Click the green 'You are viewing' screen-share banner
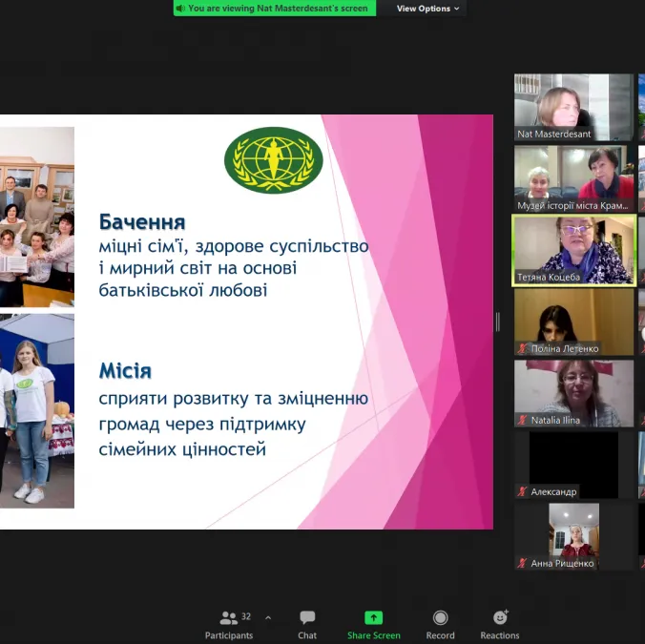Image resolution: width=645 pixels, height=644 pixels. pos(275,9)
